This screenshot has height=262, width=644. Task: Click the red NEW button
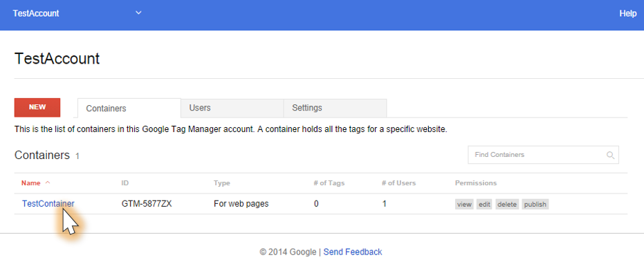[x=37, y=107]
